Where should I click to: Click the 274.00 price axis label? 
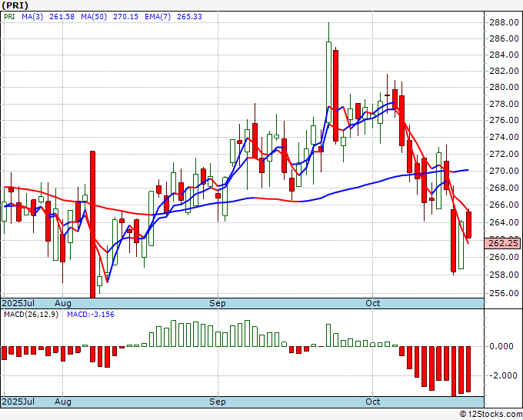[x=504, y=137]
